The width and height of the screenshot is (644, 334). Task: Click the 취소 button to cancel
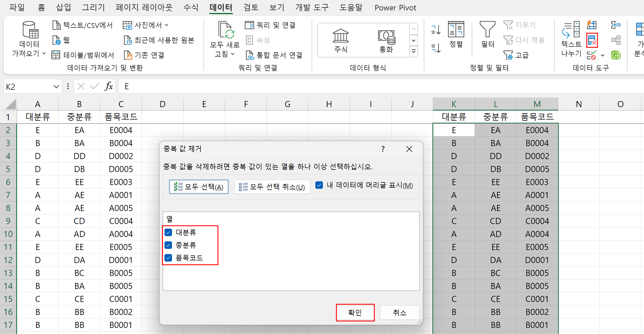[x=400, y=313]
